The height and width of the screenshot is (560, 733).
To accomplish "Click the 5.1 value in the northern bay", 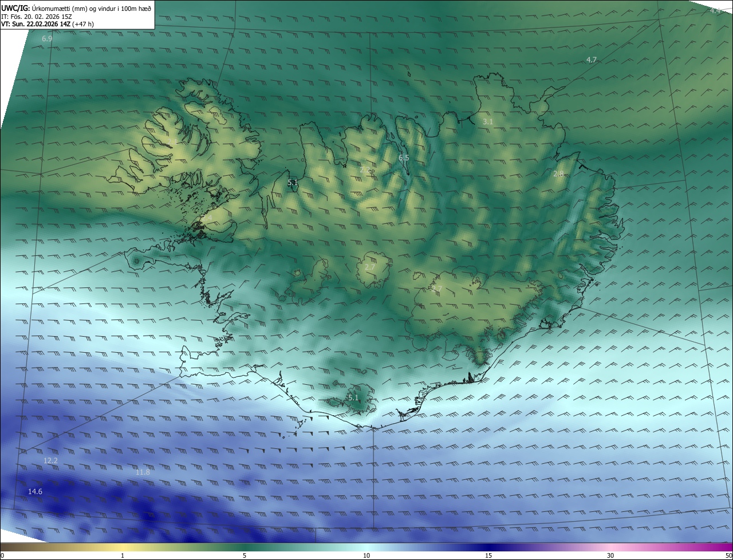I will pyautogui.click(x=293, y=183).
